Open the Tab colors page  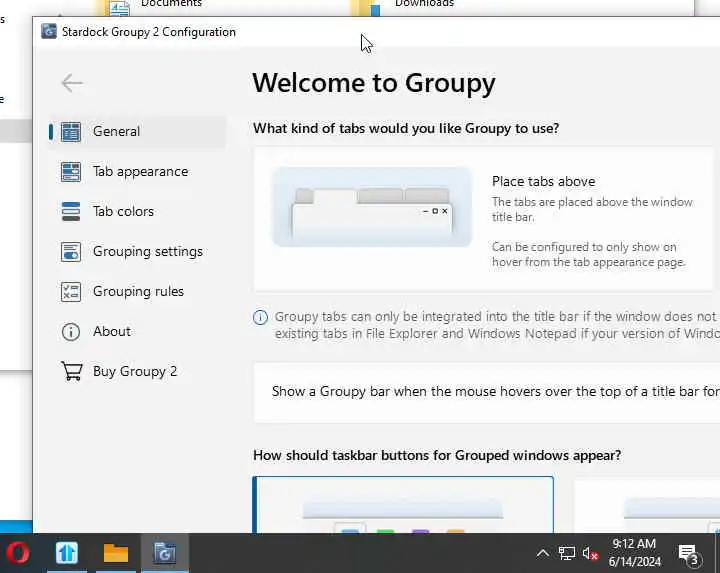(136, 212)
